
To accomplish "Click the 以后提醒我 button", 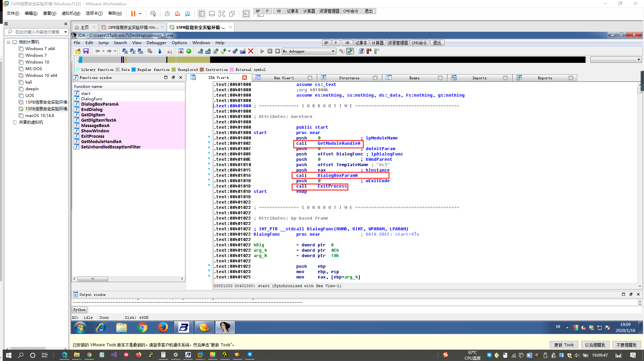I will click(x=595, y=345).
